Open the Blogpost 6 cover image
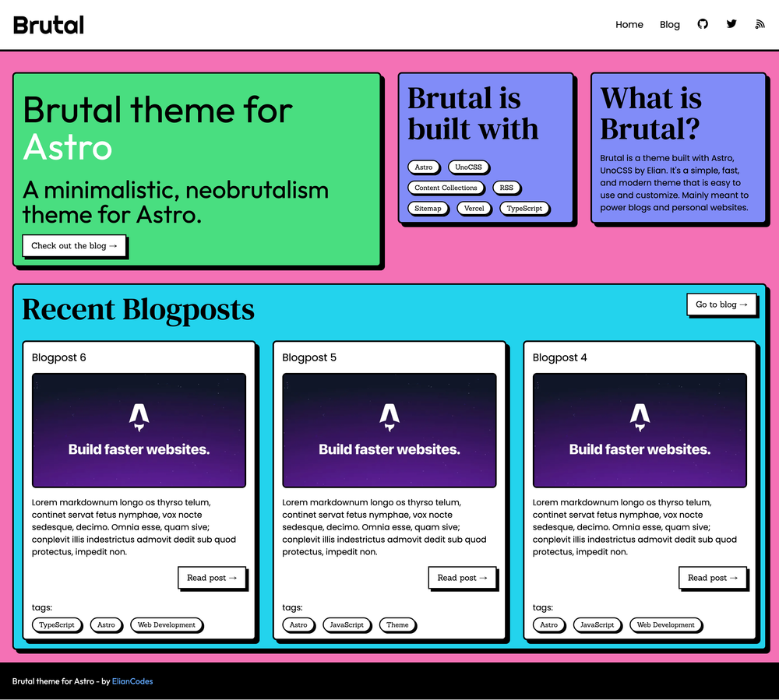Screen dimensions: 779x700 pos(139,431)
